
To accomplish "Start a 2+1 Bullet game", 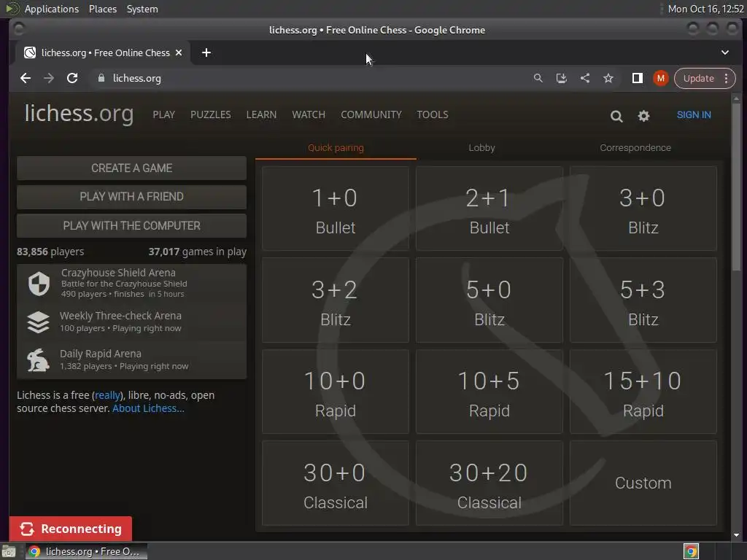I will [489, 209].
